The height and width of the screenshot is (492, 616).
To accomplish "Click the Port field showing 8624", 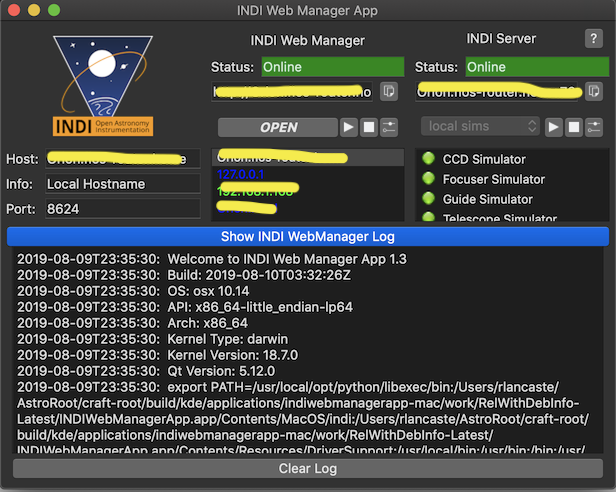I will [123, 209].
